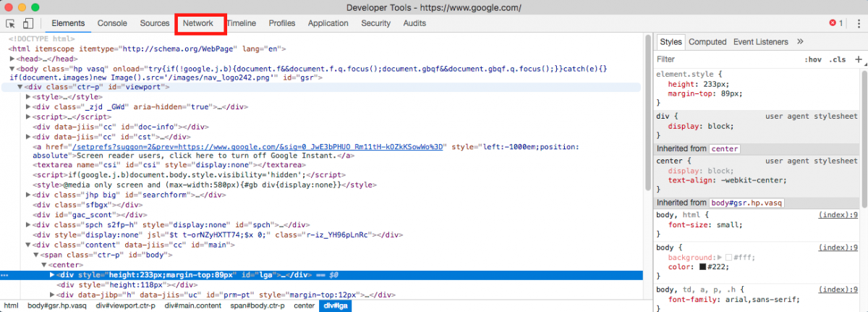The height and width of the screenshot is (312, 868).
Task: Switch to the Elements tab
Action: pyautogui.click(x=68, y=23)
